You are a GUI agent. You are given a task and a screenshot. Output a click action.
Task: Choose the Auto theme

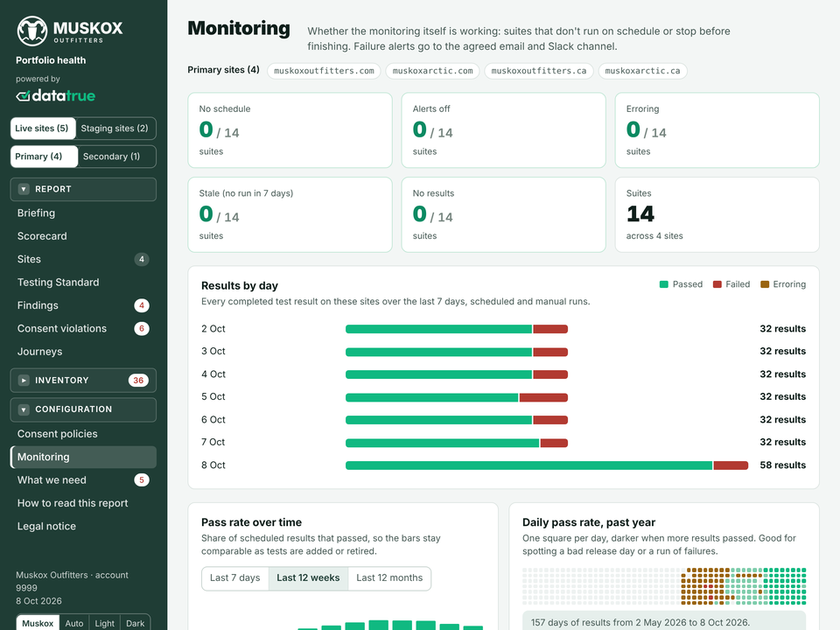[x=73, y=623]
